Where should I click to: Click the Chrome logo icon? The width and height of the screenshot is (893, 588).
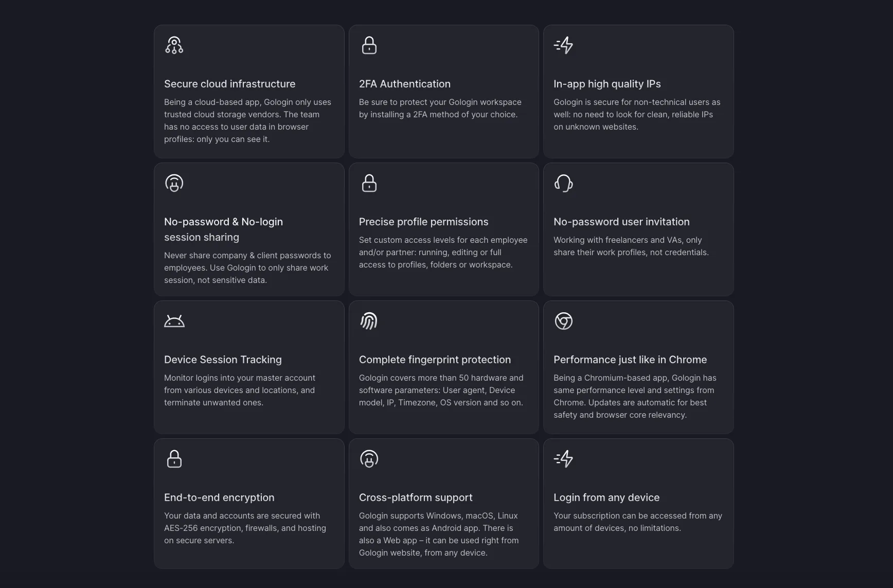point(563,321)
